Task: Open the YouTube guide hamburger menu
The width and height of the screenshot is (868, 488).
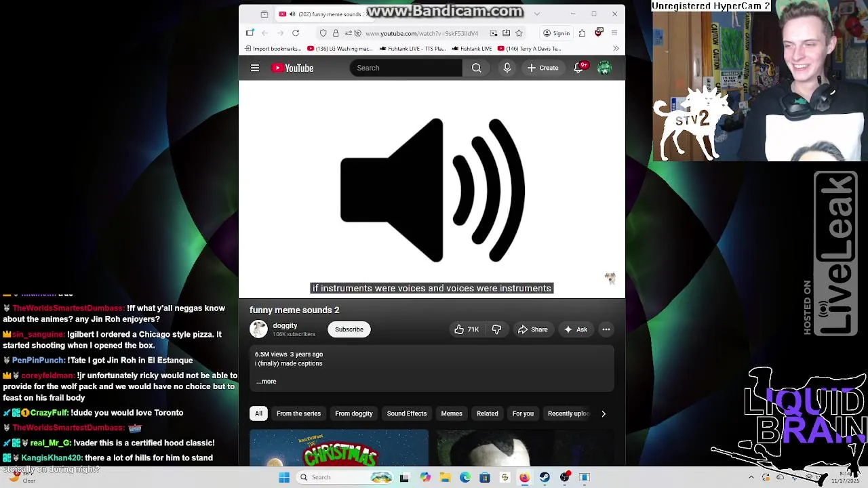Action: (255, 68)
